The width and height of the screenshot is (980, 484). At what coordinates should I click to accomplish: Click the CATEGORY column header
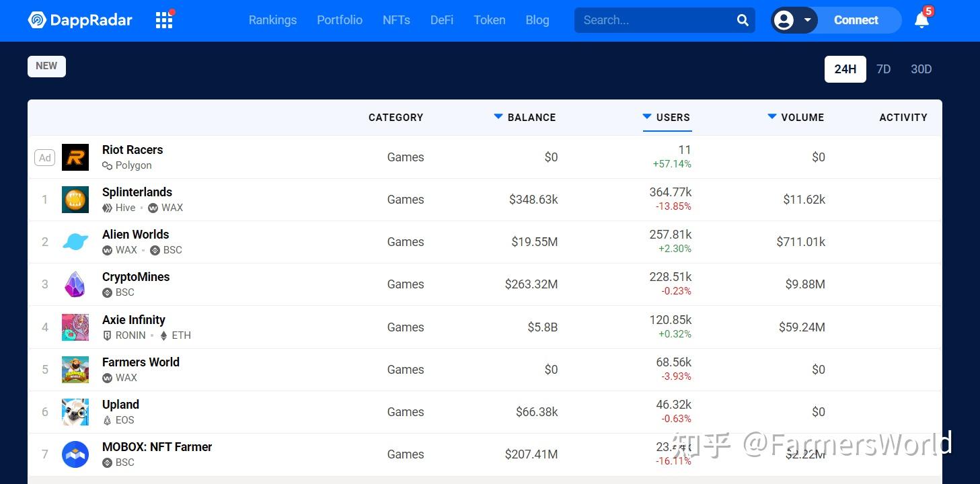[x=396, y=117]
